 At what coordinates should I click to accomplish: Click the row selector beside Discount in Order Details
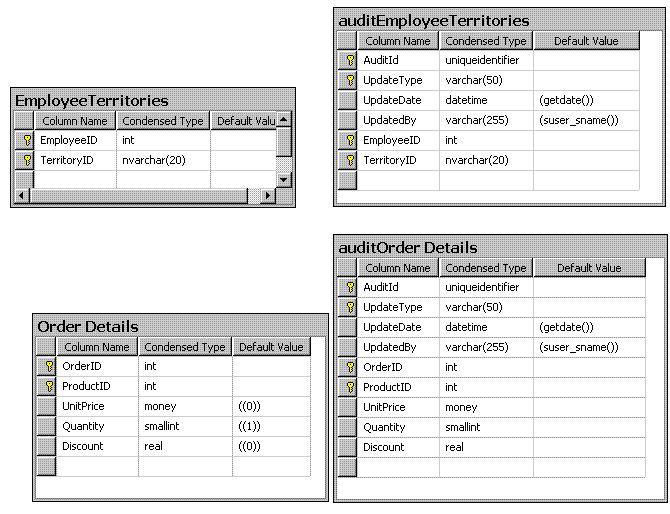pyautogui.click(x=47, y=447)
